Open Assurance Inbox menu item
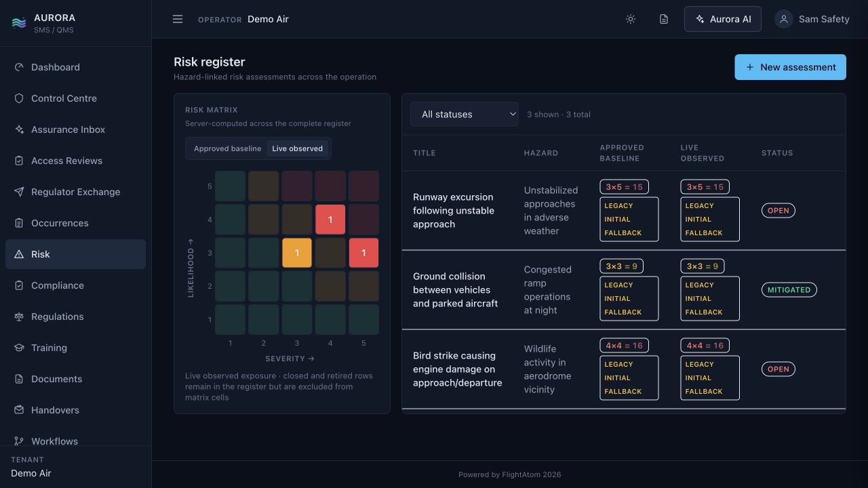The height and width of the screenshot is (488, 868). point(75,129)
